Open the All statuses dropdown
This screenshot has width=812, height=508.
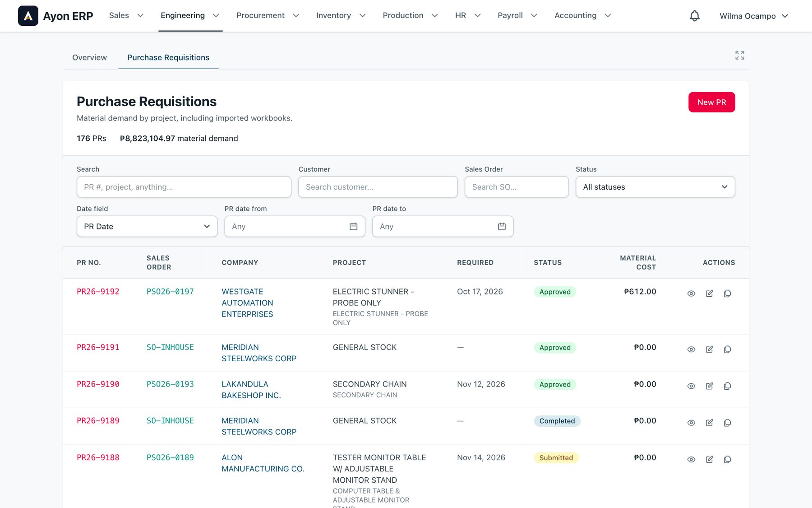pos(655,187)
